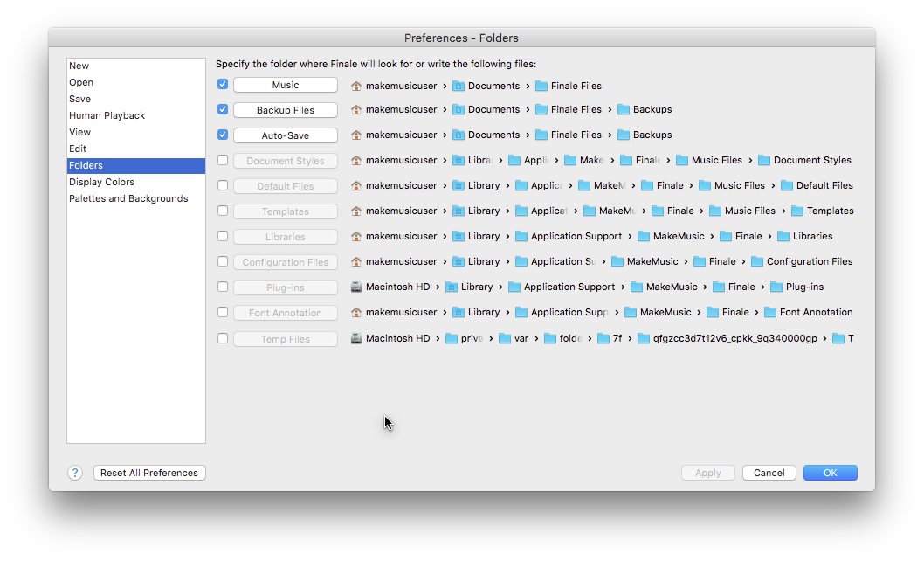Disable the Backup Files checkbox
The width and height of the screenshot is (924, 561).
[224, 109]
